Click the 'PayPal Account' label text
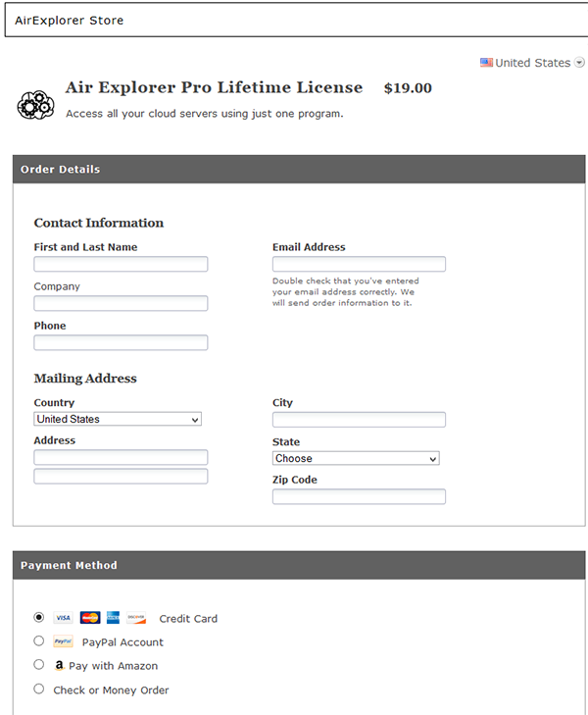 (122, 642)
